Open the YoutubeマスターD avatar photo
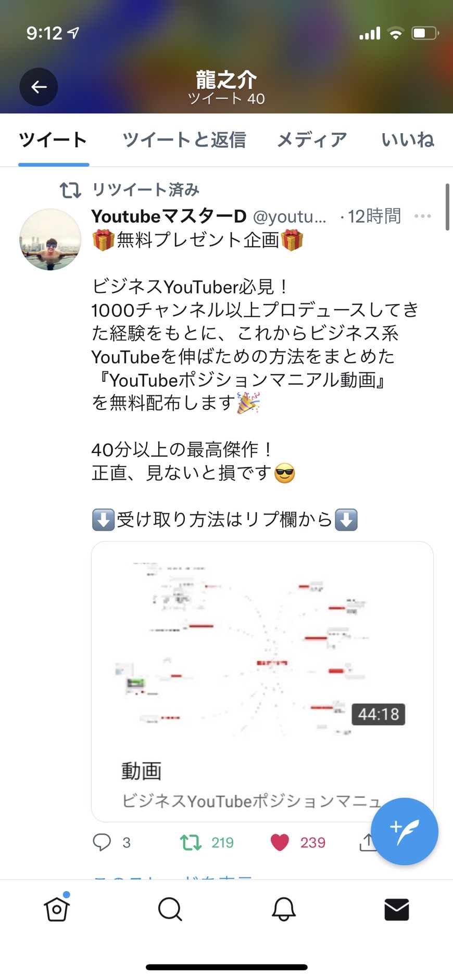The height and width of the screenshot is (980, 453). tap(51, 240)
